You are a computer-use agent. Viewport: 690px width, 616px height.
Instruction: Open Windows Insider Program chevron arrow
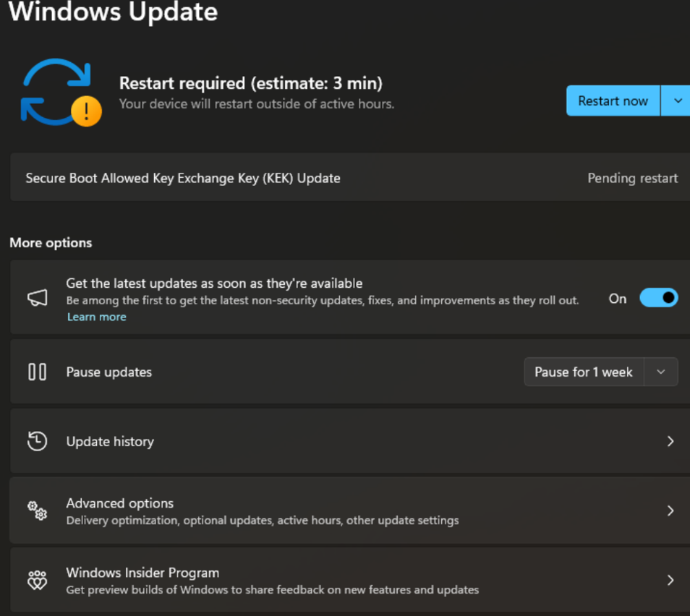click(670, 581)
